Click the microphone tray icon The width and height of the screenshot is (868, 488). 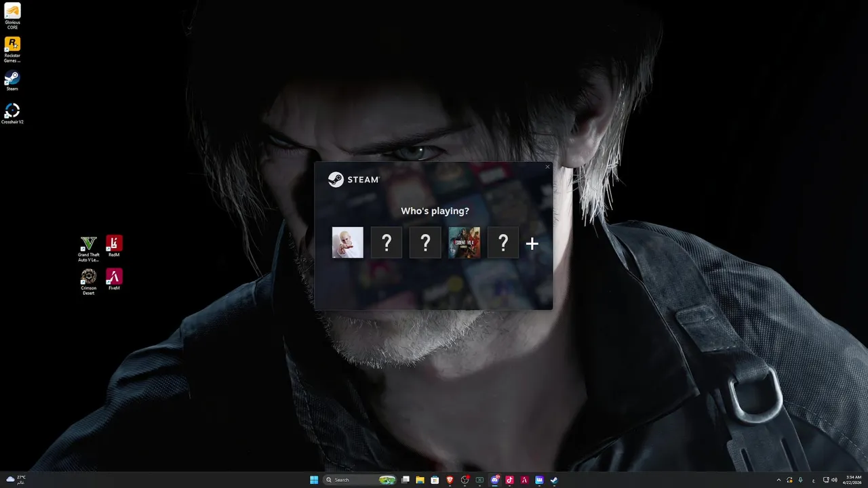(800, 480)
